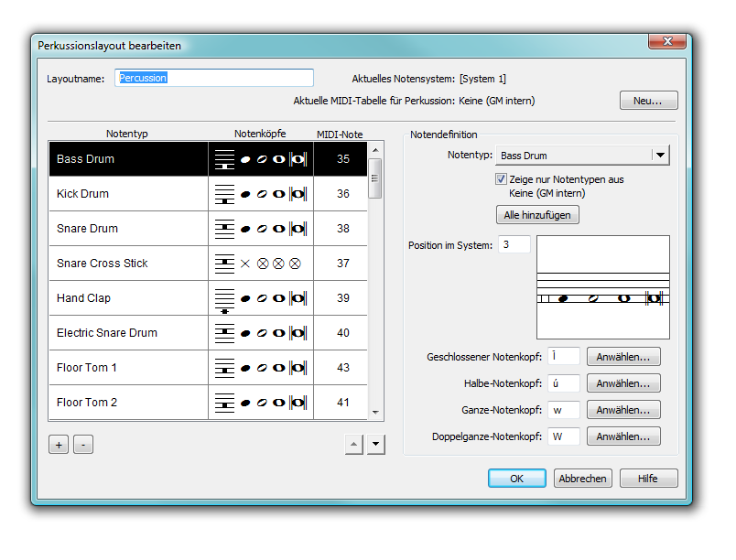This screenshot has height=560, width=736.
Task: Select the Snare Drum row
Action: point(208,229)
